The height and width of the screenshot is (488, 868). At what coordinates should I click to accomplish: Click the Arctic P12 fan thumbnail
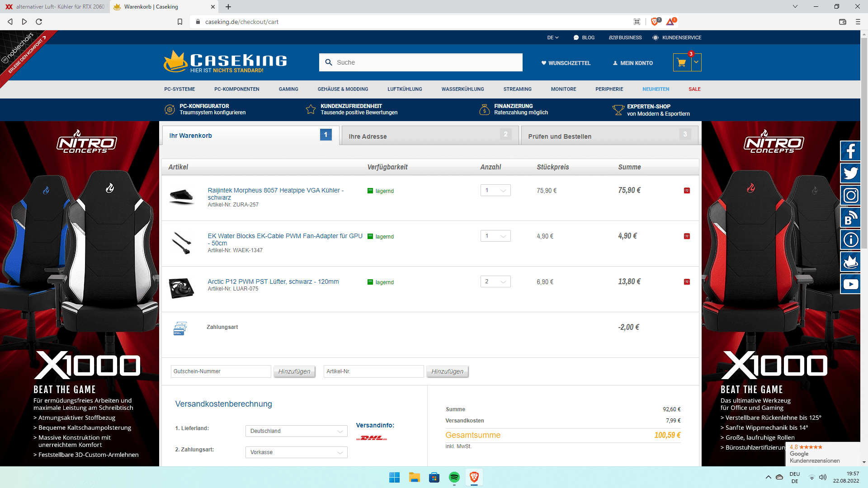pos(181,288)
